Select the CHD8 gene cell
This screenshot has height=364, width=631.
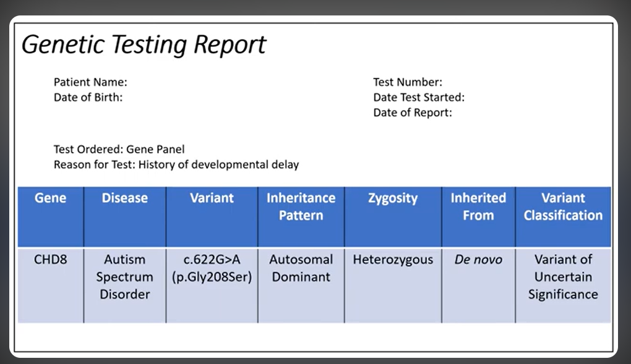[50, 260]
